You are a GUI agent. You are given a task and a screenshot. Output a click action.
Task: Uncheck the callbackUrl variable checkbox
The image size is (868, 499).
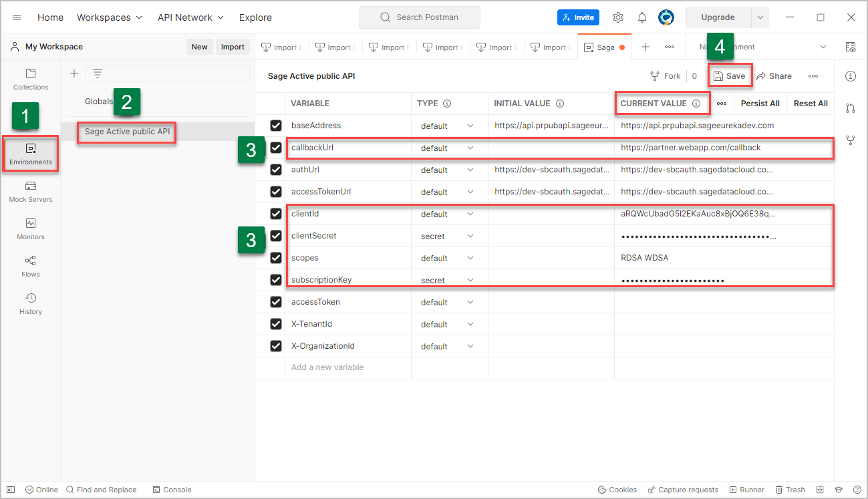(x=275, y=148)
